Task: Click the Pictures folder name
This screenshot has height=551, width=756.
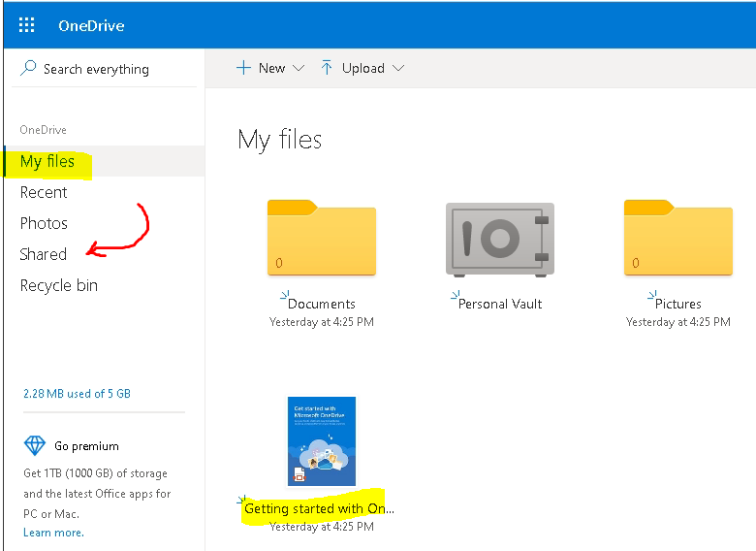Action: [678, 304]
